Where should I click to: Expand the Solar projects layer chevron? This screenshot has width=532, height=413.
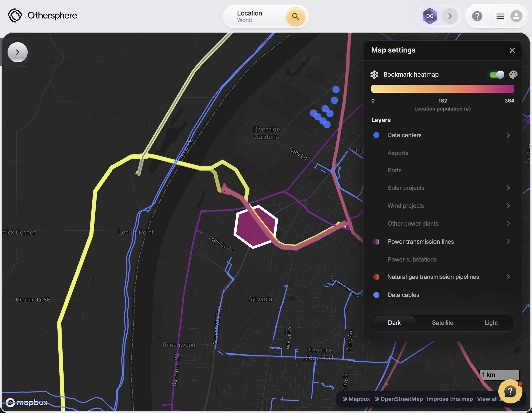508,188
